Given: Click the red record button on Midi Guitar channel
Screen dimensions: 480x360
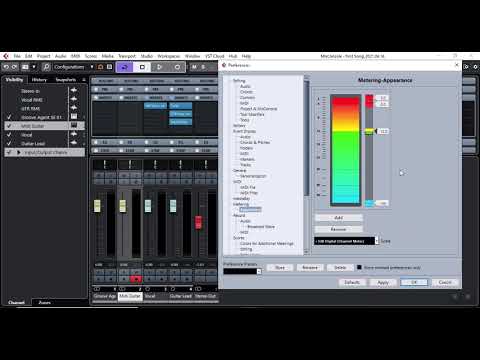Looking at the screenshot, I should [x=136, y=279].
